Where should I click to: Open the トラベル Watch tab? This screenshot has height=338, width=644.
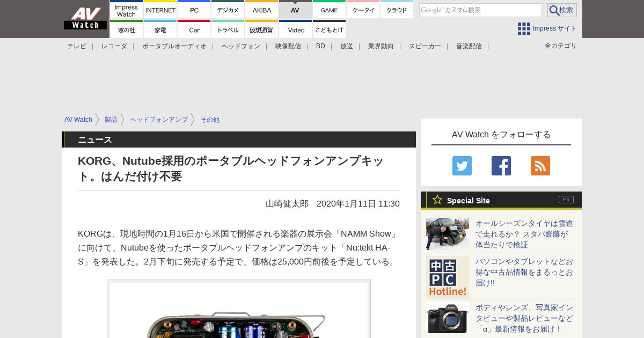[x=228, y=30]
